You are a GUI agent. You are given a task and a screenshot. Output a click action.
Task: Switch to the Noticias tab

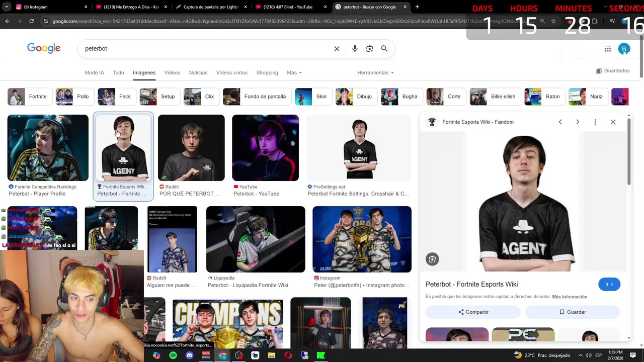click(198, 73)
